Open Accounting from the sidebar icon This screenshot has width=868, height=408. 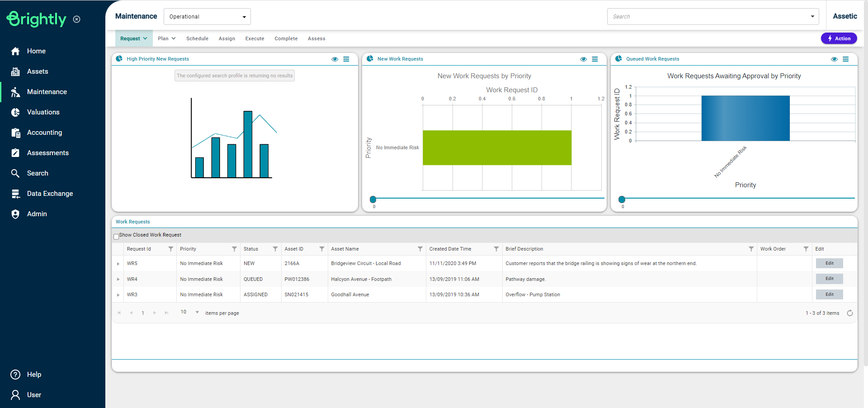[x=15, y=133]
